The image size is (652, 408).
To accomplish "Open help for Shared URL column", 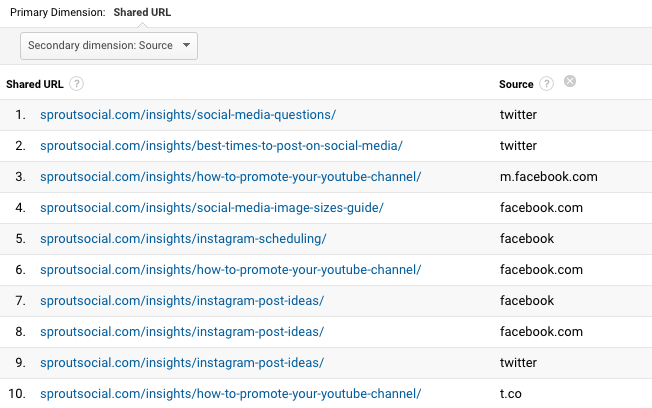I will click(x=77, y=84).
